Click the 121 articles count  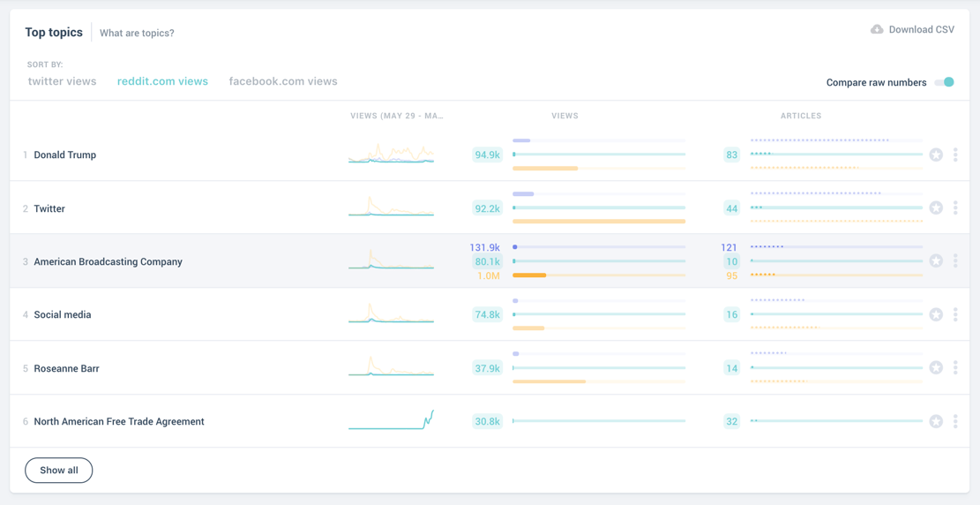(x=729, y=247)
